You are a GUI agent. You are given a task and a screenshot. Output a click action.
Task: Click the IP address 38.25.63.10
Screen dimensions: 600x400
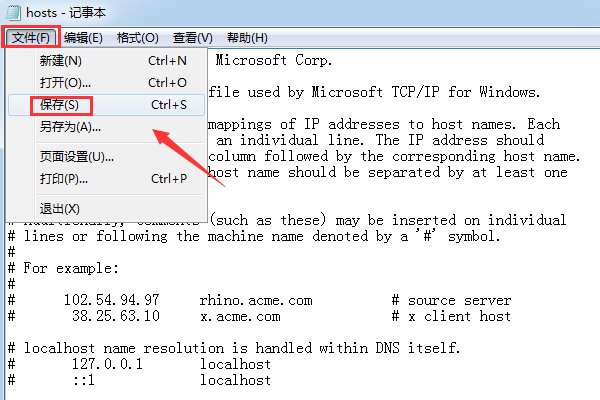116,316
